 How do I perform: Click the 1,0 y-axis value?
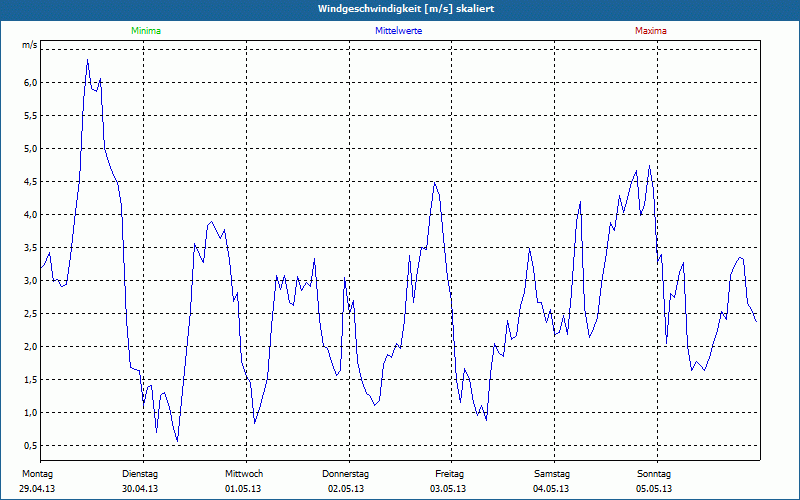pos(30,413)
